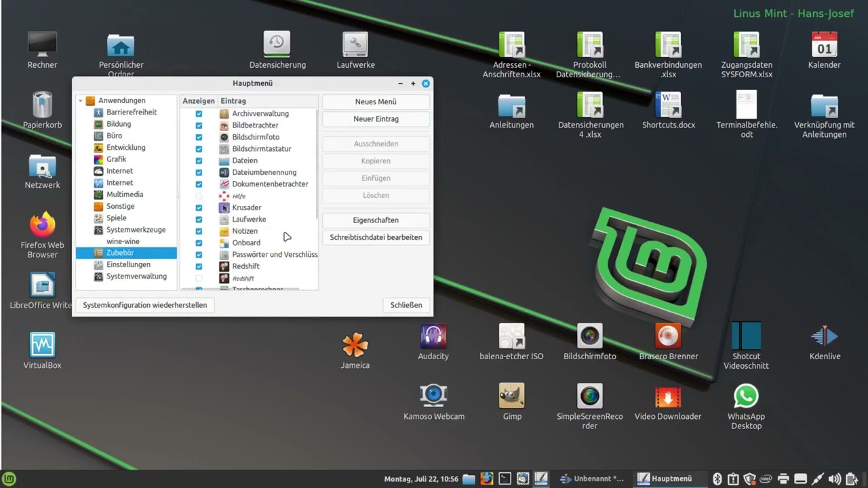Select the Papierkorb desktop icon
This screenshot has height=488, width=868.
pos(42,110)
